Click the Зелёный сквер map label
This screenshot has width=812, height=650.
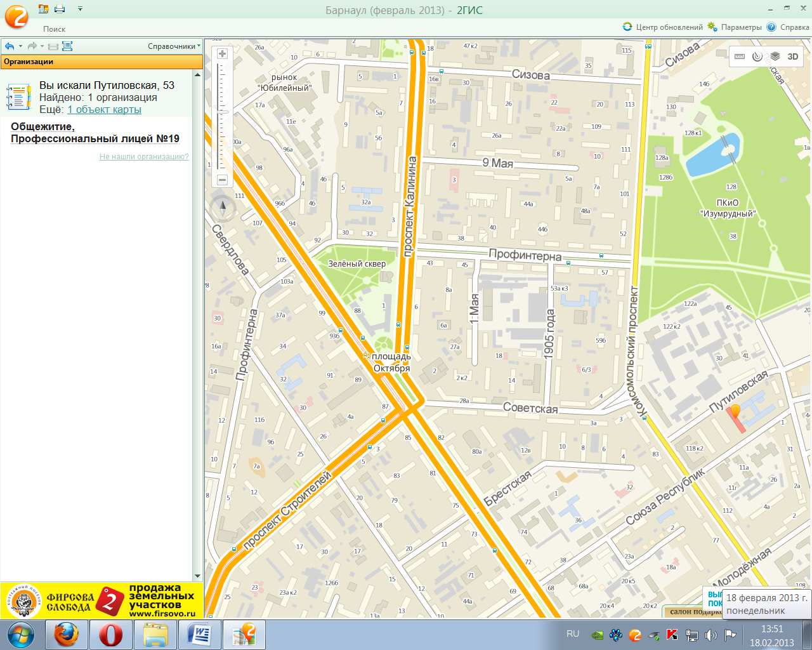pyautogui.click(x=357, y=263)
